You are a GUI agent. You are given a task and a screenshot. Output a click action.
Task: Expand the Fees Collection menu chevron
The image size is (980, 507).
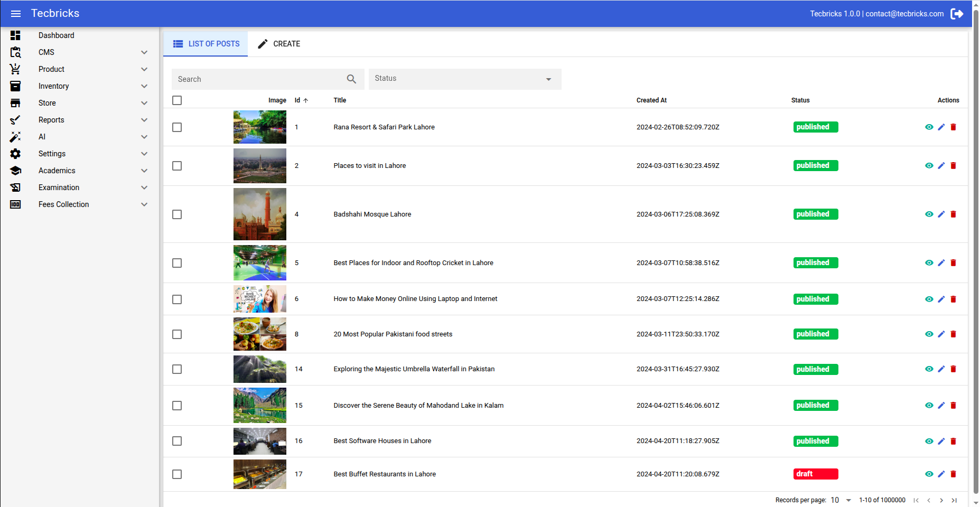point(144,204)
